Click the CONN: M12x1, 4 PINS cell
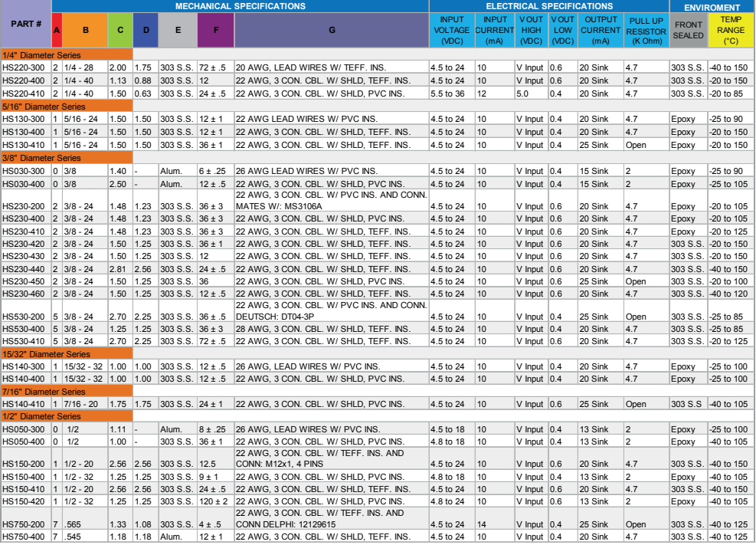The height and width of the screenshot is (545, 756). point(331,458)
